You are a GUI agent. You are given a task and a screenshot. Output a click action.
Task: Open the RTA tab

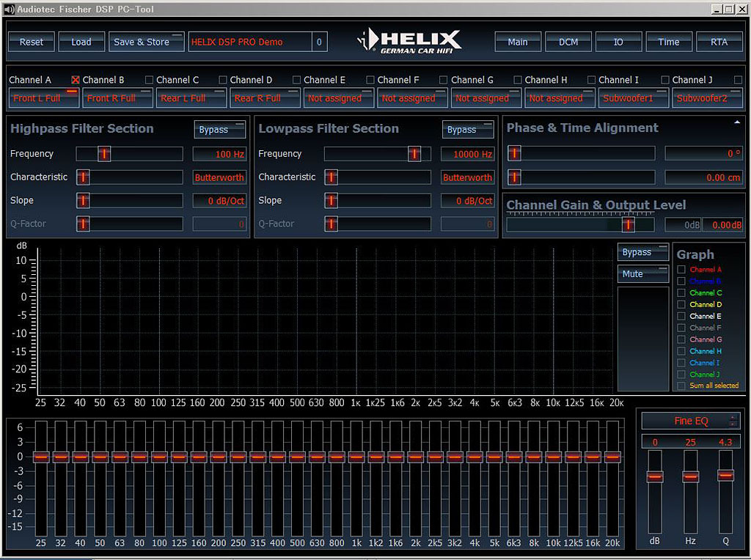(x=719, y=42)
